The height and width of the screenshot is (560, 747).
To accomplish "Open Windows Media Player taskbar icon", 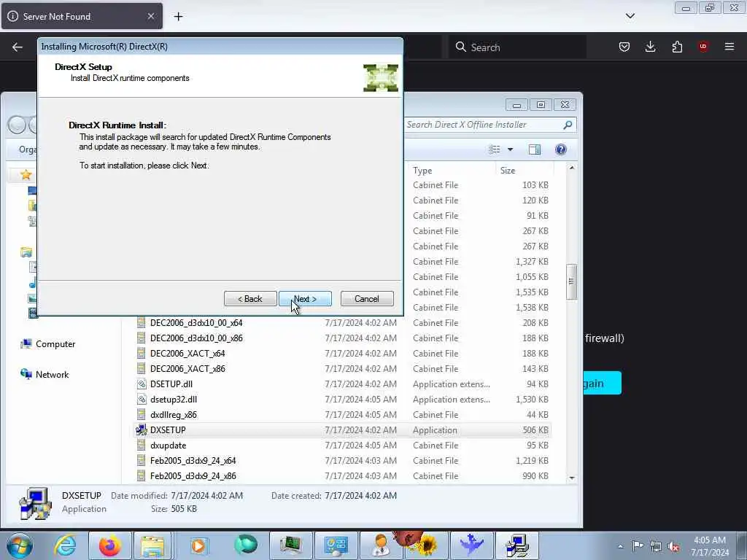I will pos(198,545).
